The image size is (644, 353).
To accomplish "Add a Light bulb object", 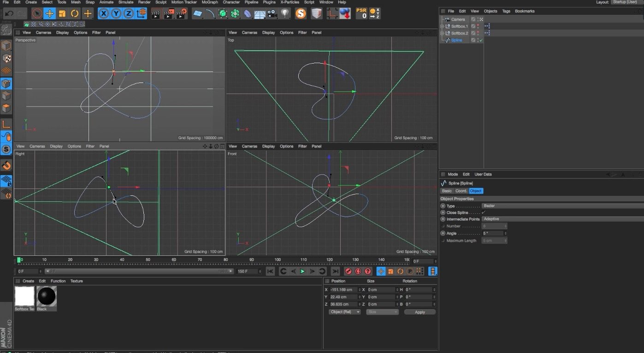I will (285, 14).
